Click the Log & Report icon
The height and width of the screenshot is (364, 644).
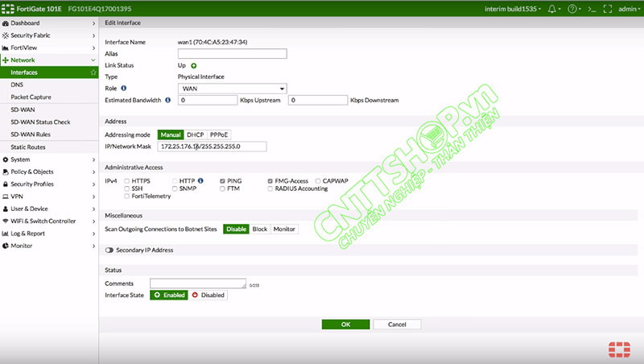[6, 234]
